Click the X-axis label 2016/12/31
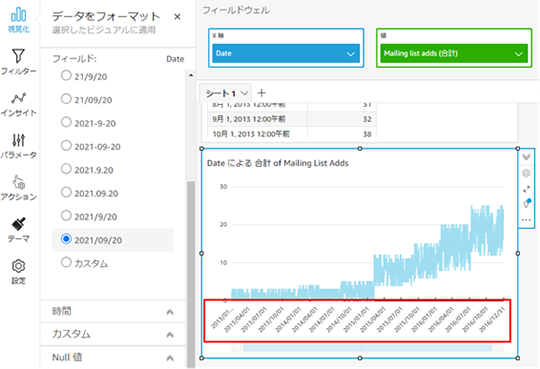This screenshot has width=540, height=369. click(492, 319)
